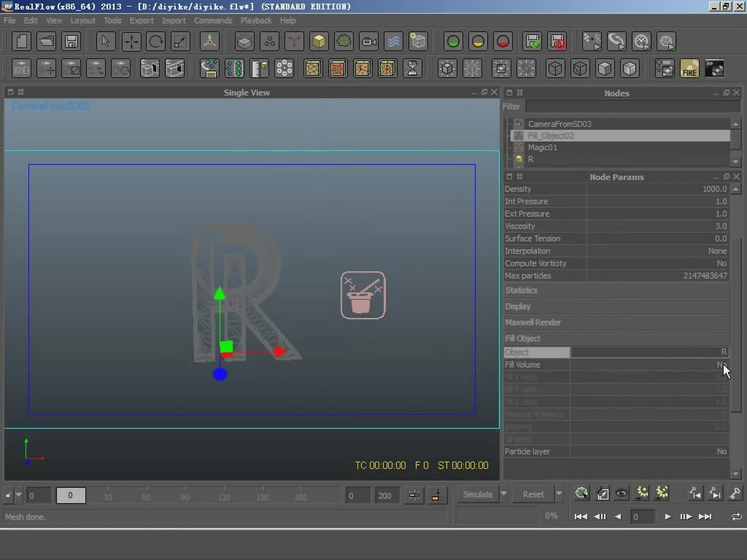Expand the Display section
Image resolution: width=747 pixels, height=560 pixels.
point(616,306)
